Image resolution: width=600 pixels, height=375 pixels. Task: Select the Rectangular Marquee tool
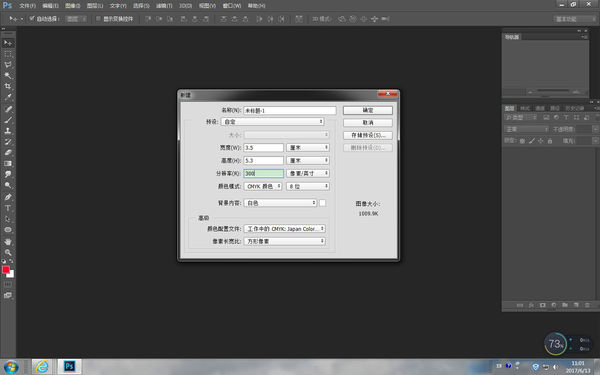tap(8, 54)
